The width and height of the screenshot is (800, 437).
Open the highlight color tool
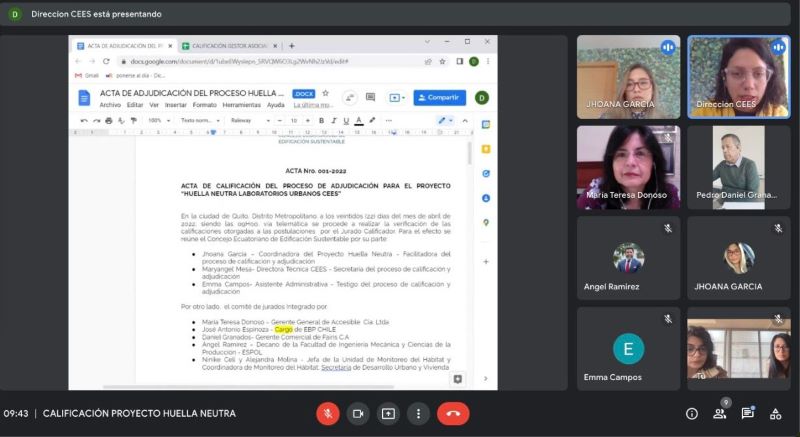pos(372,121)
